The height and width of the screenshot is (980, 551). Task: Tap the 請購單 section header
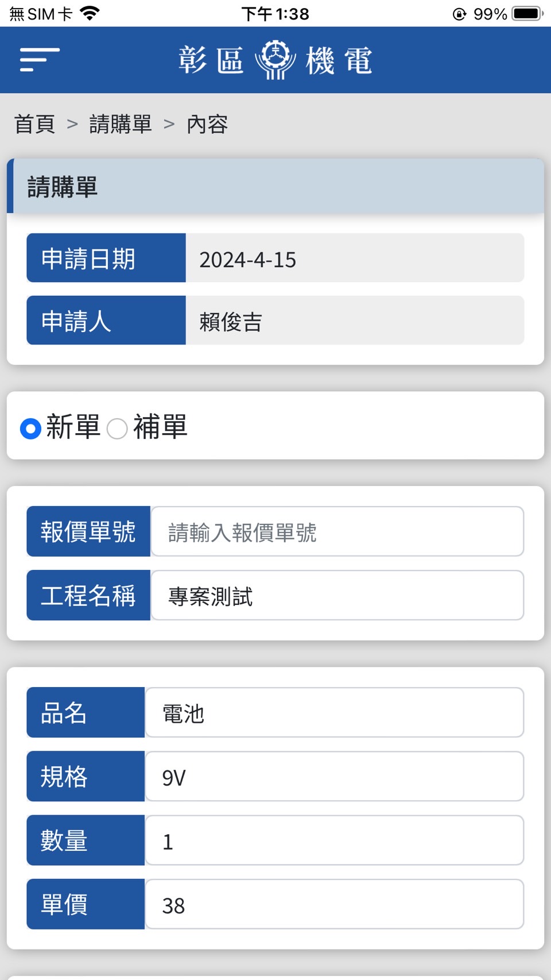pyautogui.click(x=275, y=187)
